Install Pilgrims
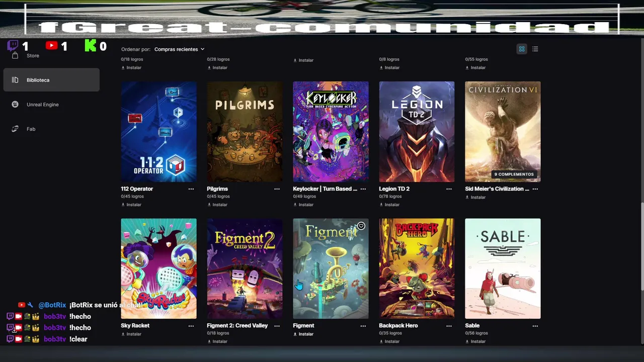 click(x=217, y=205)
